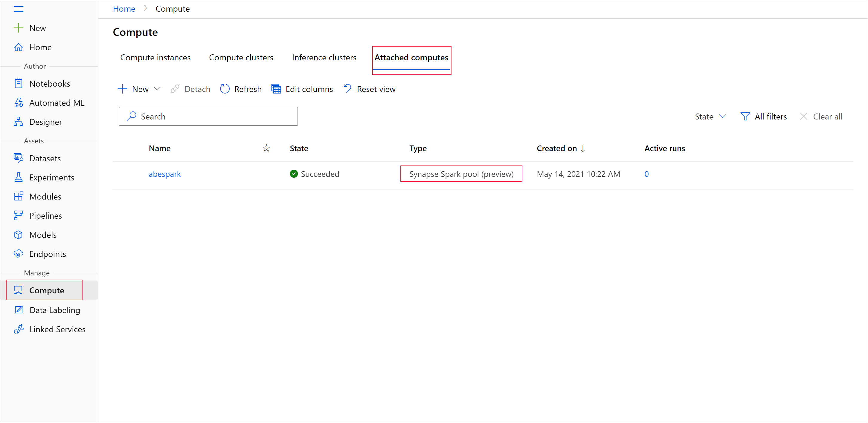Click the Designer icon in sidebar
This screenshot has height=423, width=868.
click(x=19, y=122)
